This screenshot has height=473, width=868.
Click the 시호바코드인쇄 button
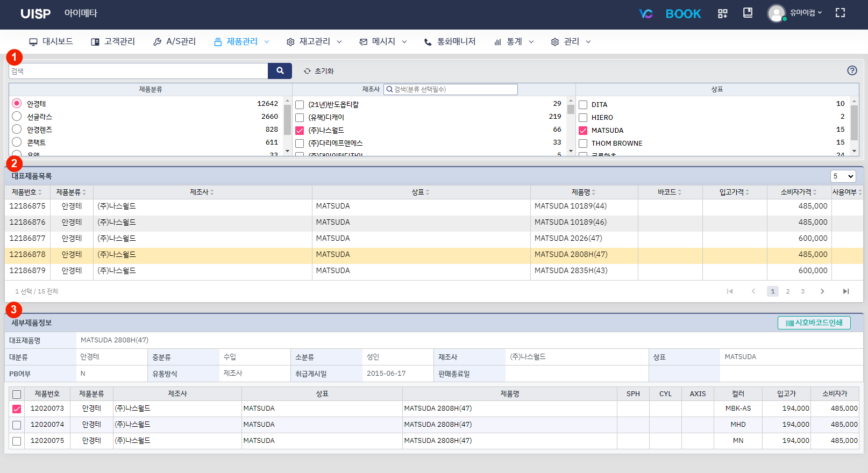(814, 322)
